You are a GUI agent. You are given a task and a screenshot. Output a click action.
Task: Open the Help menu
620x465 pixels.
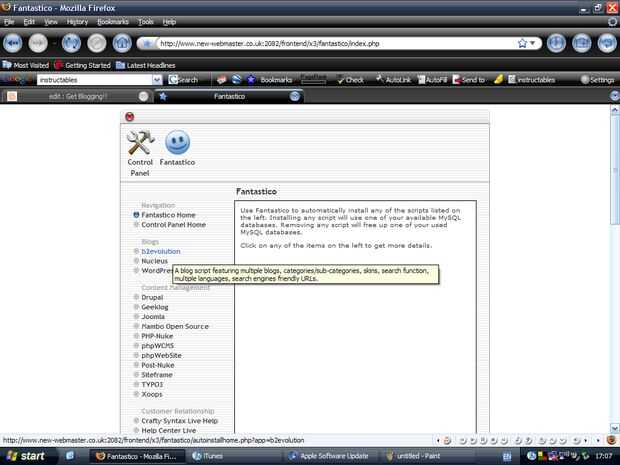point(169,22)
